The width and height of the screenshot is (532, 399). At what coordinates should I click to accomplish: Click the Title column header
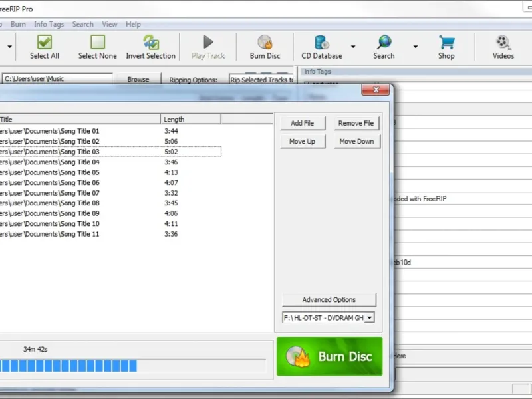[80, 120]
